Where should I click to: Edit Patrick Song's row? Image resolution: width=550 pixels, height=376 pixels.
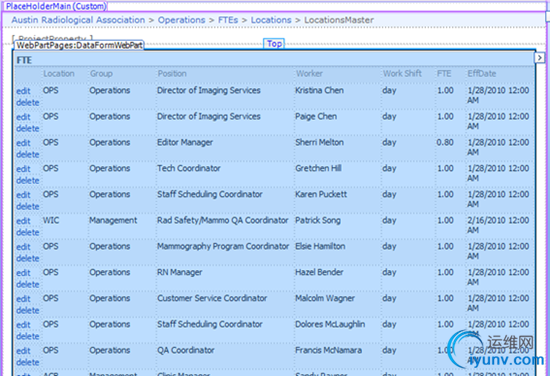click(x=23, y=221)
